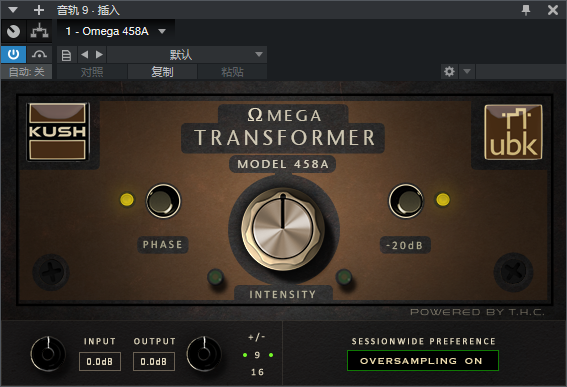The width and height of the screenshot is (567, 387).
Task: Open the 默认 preset dropdown
Action: [187, 55]
